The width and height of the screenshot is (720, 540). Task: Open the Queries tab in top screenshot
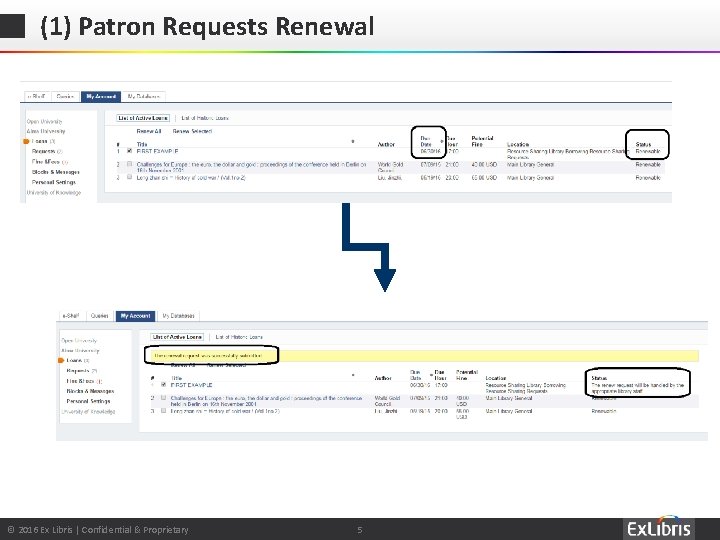pyautogui.click(x=65, y=96)
